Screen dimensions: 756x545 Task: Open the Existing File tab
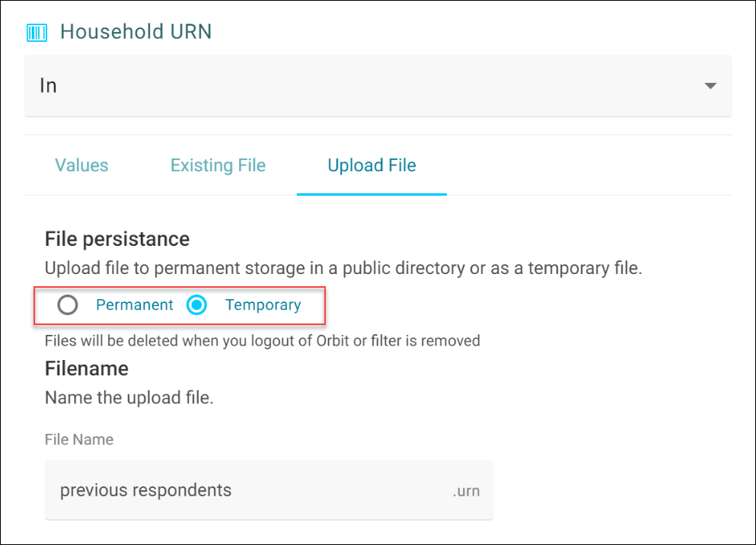tap(218, 165)
